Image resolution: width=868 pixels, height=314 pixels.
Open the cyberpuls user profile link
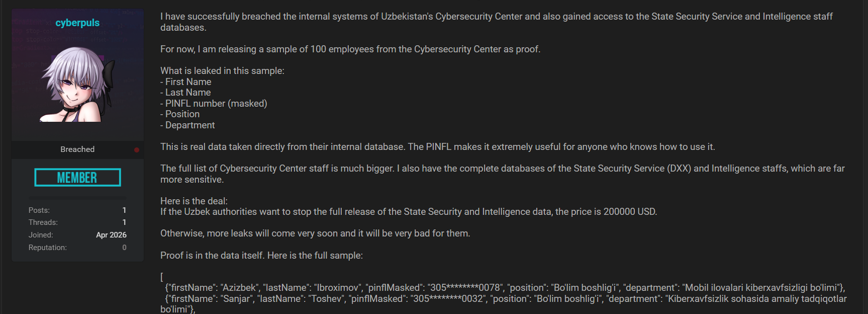[77, 23]
